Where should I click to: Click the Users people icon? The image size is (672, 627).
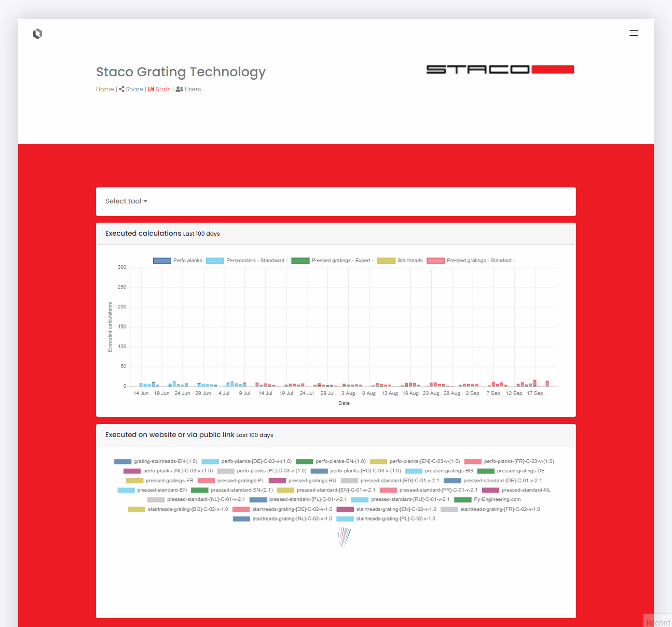(x=179, y=89)
